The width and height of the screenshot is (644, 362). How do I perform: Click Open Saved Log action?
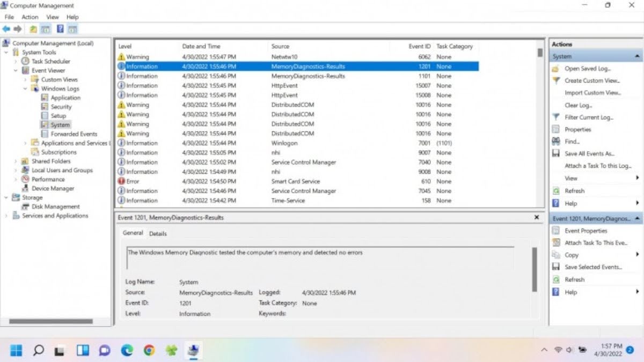pos(588,69)
